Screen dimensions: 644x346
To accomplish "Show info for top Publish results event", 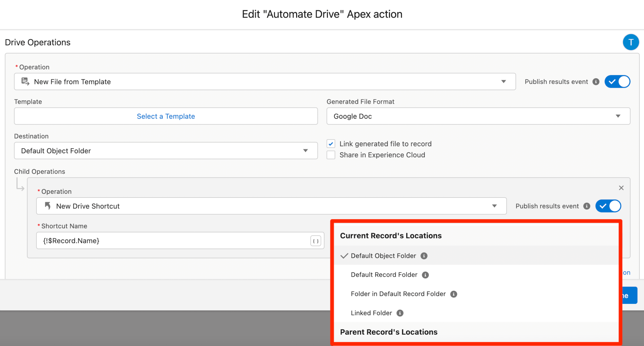I will tap(596, 82).
